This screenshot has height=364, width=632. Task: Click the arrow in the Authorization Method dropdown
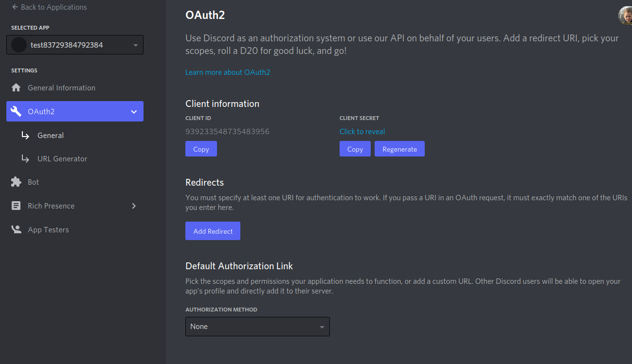click(x=322, y=327)
